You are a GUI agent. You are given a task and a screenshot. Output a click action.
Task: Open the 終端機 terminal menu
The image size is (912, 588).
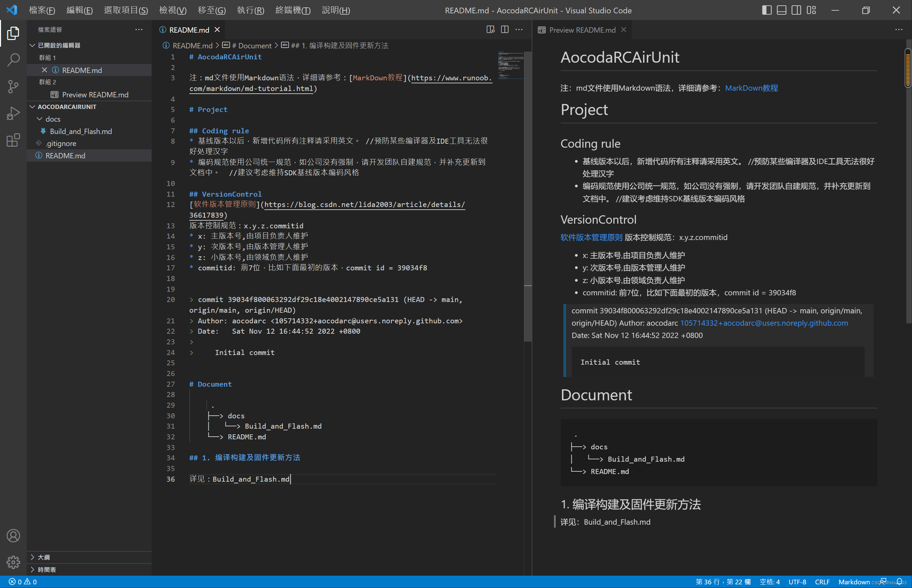click(x=293, y=10)
